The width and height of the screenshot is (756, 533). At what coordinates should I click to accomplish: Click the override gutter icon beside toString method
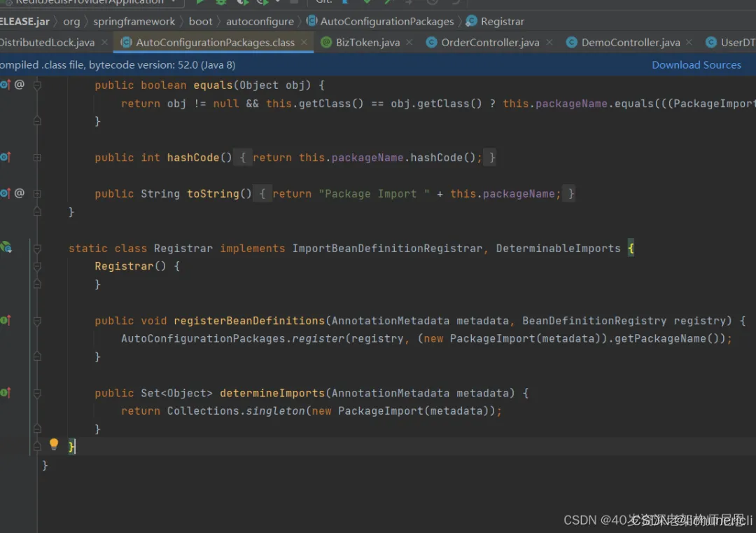click(x=5, y=193)
